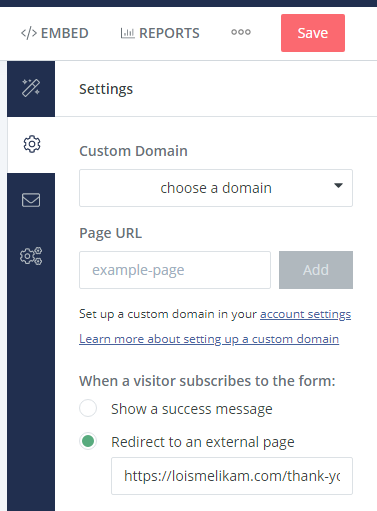Expand the 'choose a domain' dropdown
The image size is (377, 511).
pyautogui.click(x=216, y=188)
